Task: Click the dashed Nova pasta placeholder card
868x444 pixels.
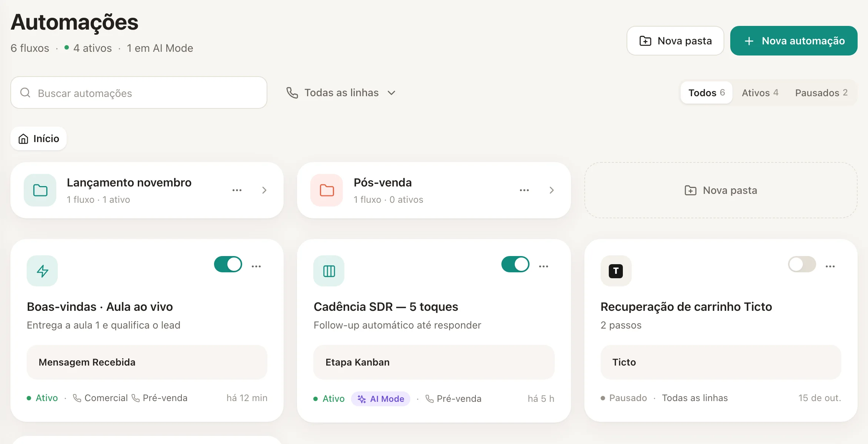Action: [x=721, y=190]
